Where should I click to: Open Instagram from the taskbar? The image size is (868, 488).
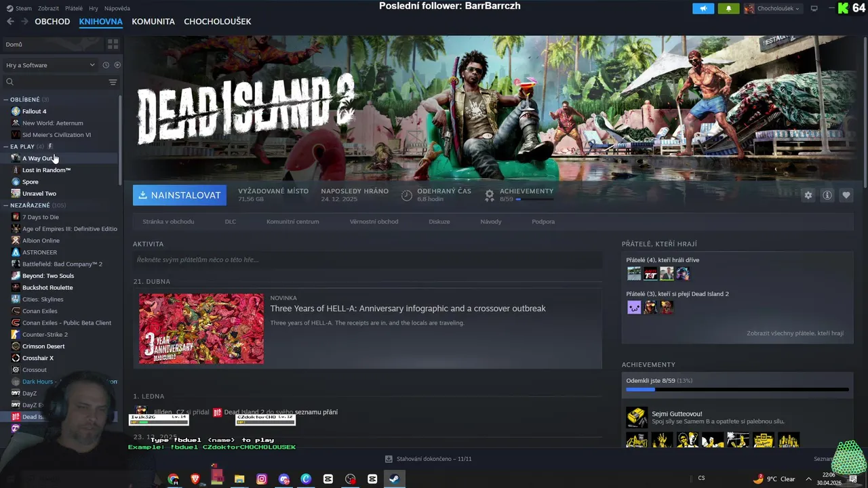pyautogui.click(x=262, y=479)
